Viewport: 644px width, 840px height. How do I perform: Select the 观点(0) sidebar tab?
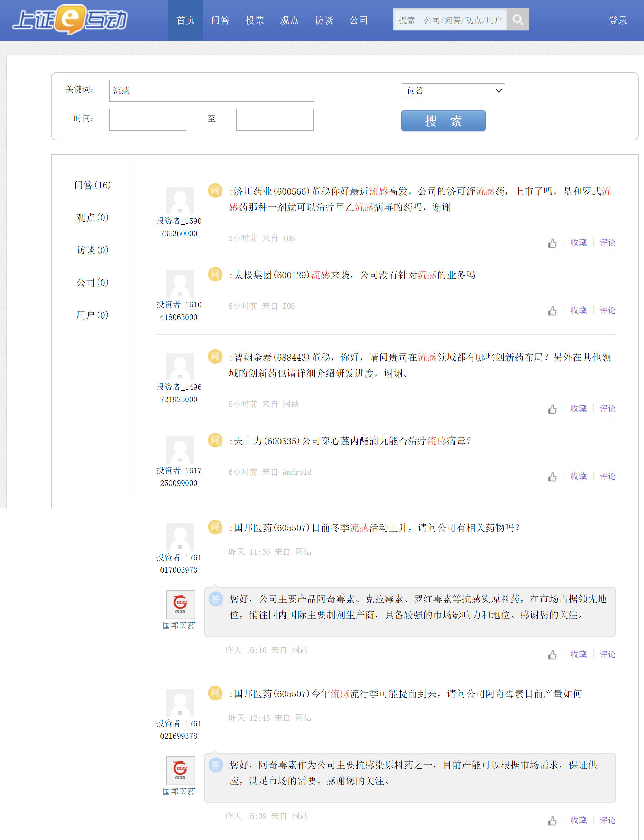pyautogui.click(x=92, y=218)
